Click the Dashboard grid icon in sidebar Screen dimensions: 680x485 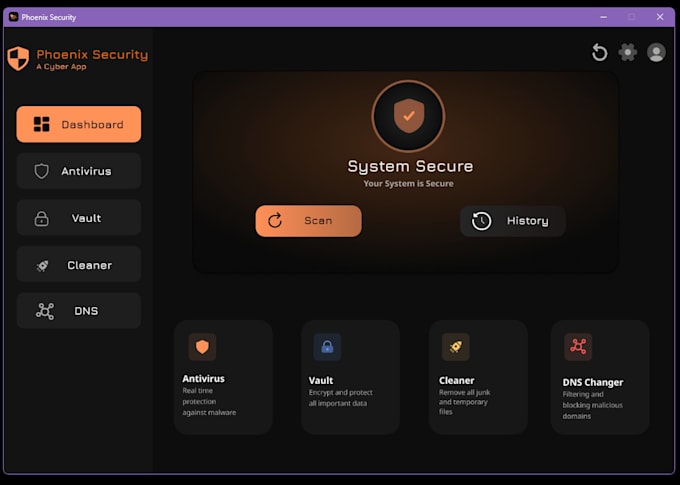42,124
